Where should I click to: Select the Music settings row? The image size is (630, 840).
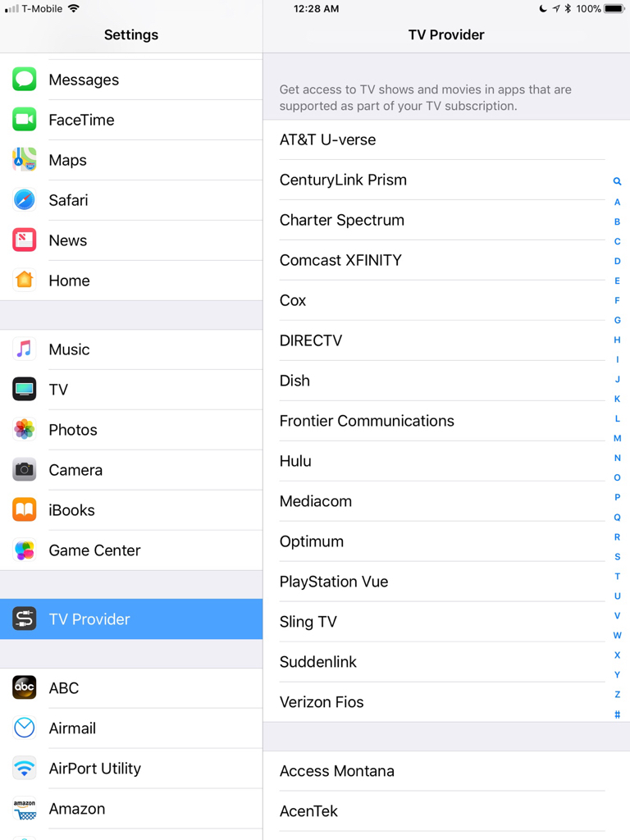point(131,349)
